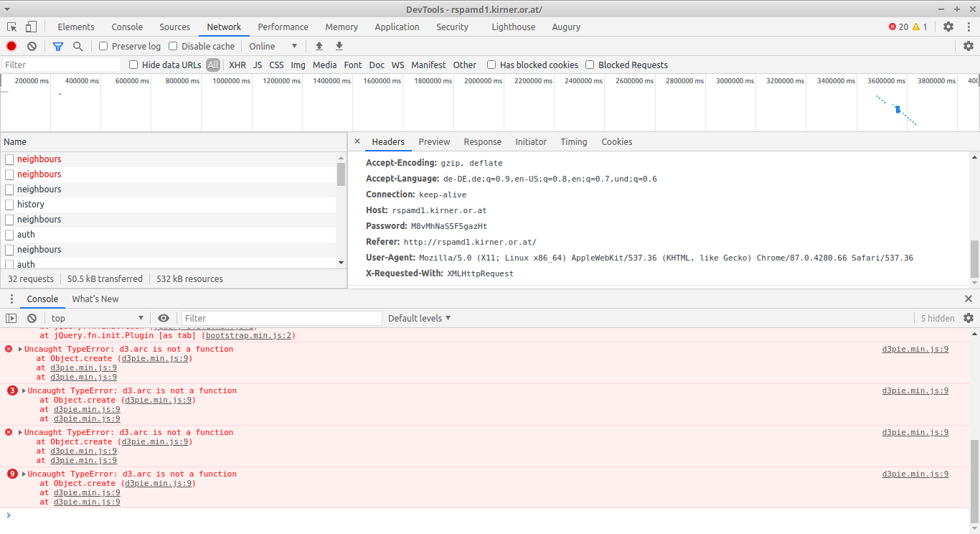Enable the Preserve log checkbox

[103, 46]
